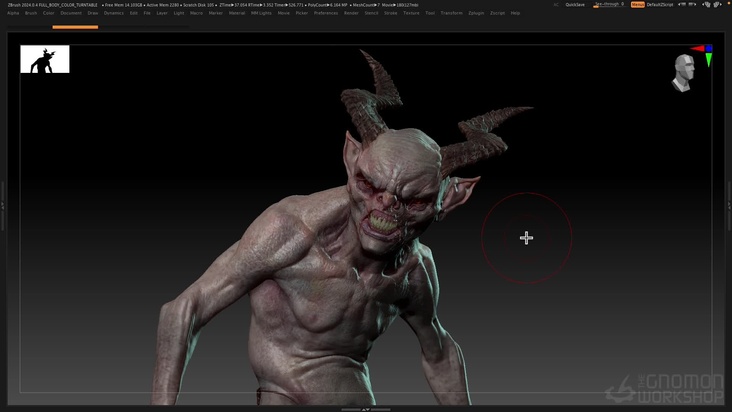Screen dimensions: 732x412
Task: Open the Alpha menu
Action: 13,13
